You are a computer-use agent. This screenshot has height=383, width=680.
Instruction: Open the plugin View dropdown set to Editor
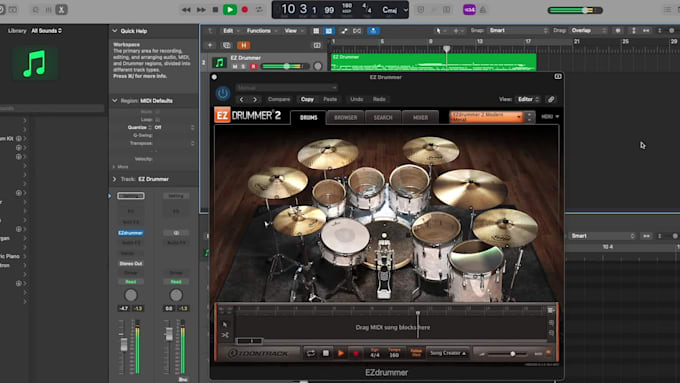click(528, 99)
